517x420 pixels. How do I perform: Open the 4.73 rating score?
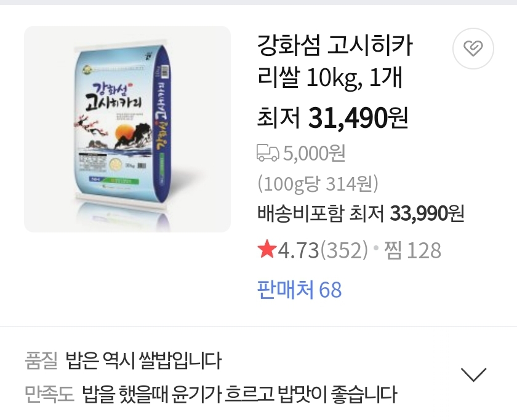point(299,250)
